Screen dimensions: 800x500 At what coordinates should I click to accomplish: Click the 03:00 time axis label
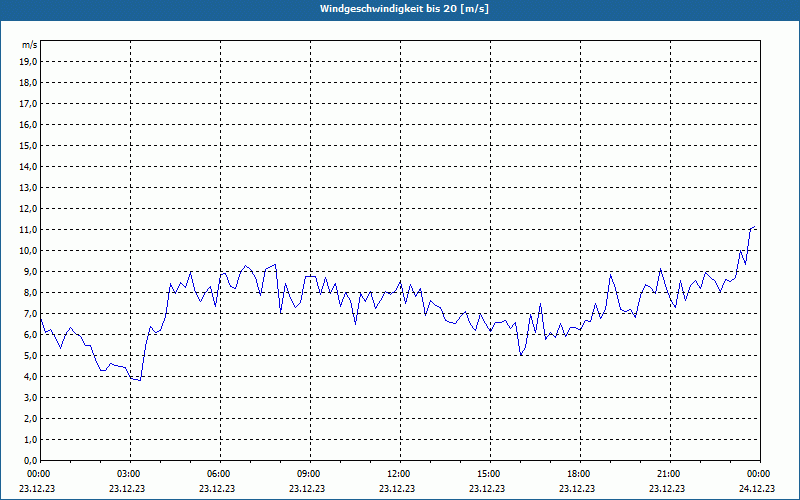pos(130,474)
